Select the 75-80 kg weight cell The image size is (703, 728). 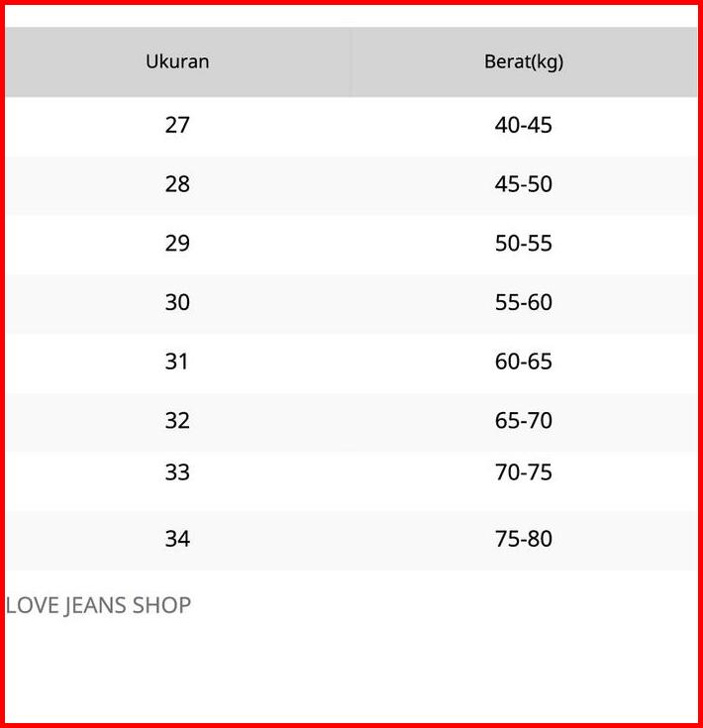(x=524, y=540)
